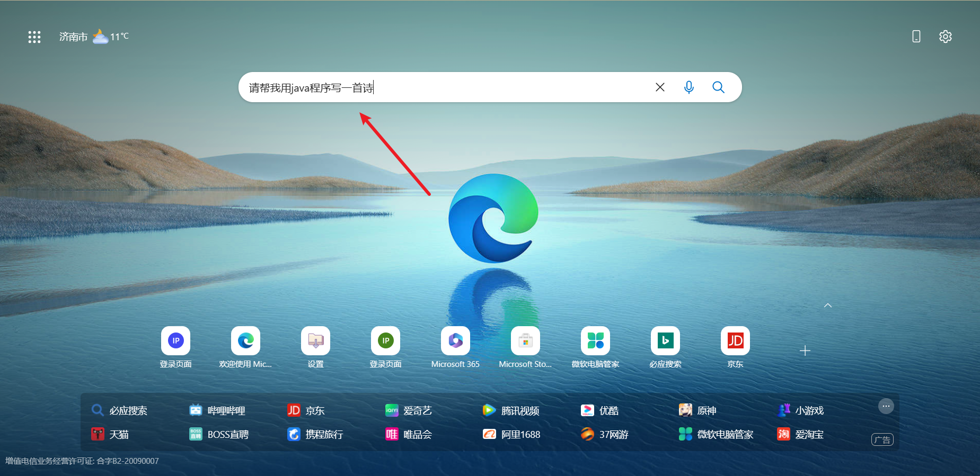Open the apps grid launcher icon
This screenshot has height=476, width=980.
pos(34,37)
